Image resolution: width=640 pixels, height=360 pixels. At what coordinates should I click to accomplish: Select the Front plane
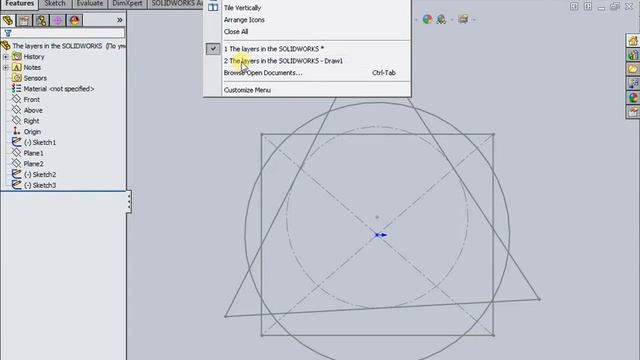click(31, 100)
